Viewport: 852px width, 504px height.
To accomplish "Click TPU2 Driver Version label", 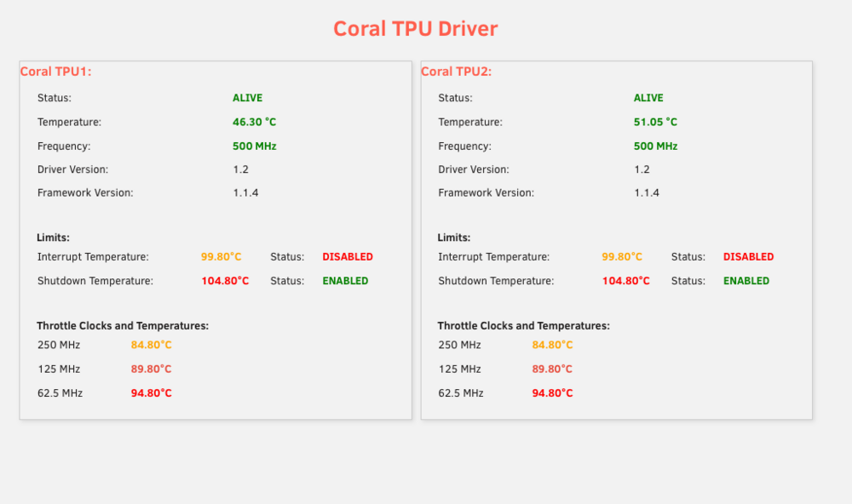I will tap(474, 169).
